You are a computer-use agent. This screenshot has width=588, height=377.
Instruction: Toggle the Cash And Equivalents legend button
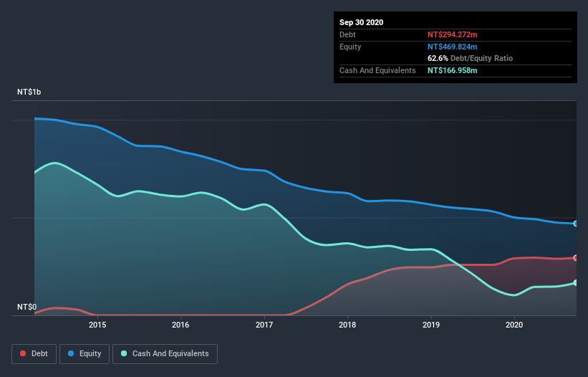point(165,354)
